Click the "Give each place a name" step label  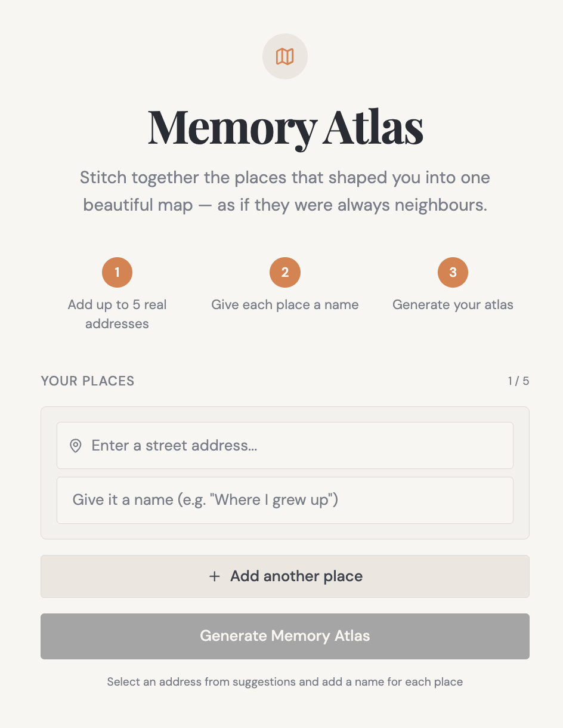(285, 305)
